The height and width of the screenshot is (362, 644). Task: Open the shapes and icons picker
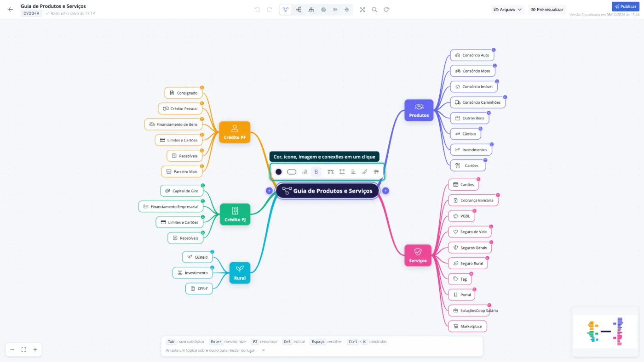[305, 172]
